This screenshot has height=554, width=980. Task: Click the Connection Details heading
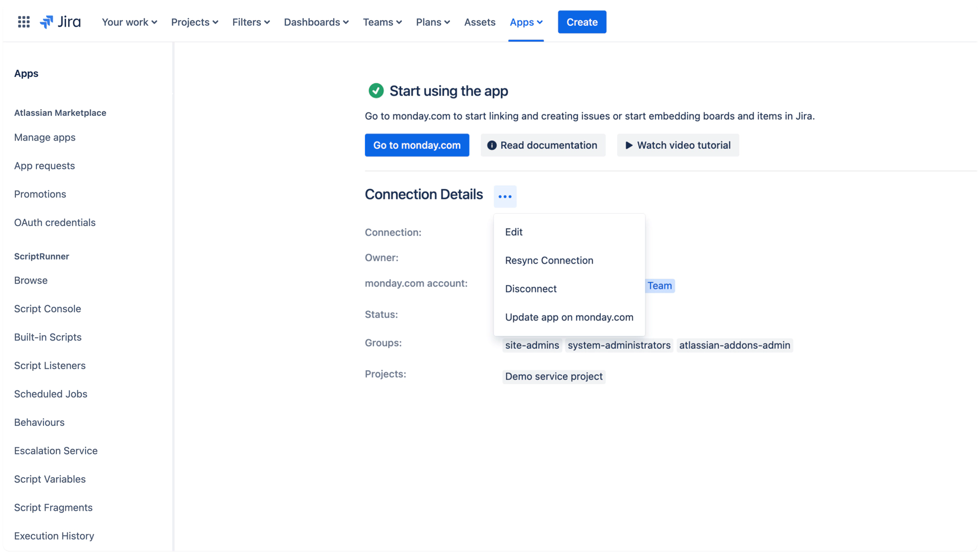pyautogui.click(x=424, y=194)
